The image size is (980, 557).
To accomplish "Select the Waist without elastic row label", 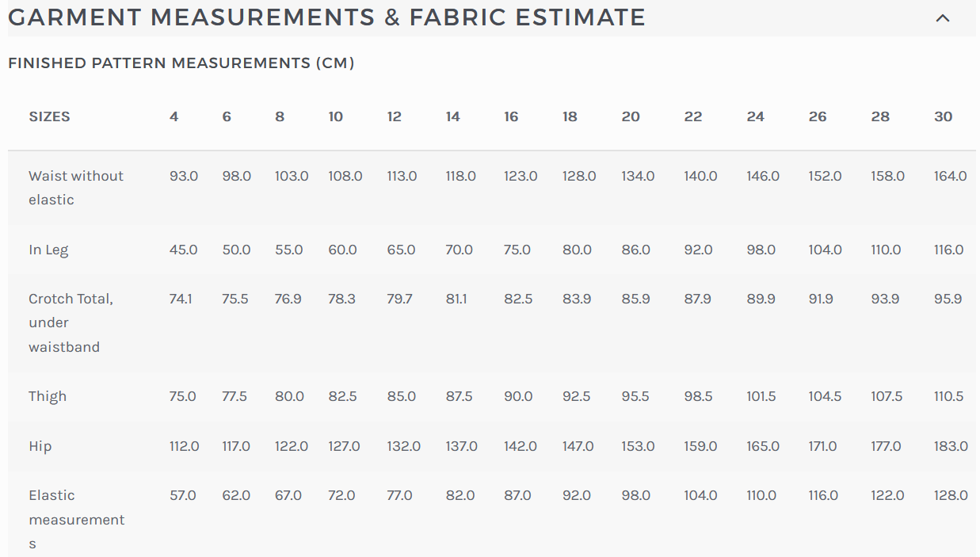I will tap(76, 188).
